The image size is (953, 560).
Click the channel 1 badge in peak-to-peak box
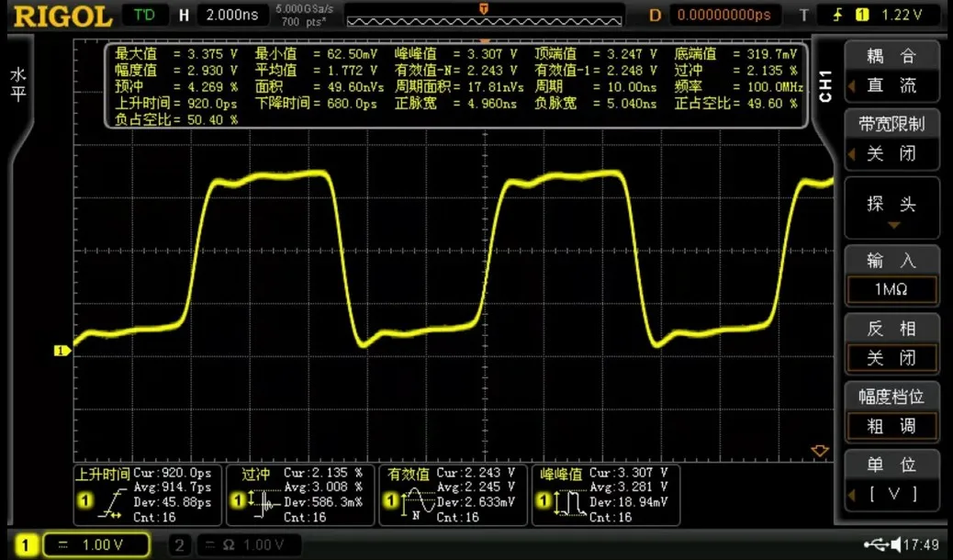pos(544,501)
